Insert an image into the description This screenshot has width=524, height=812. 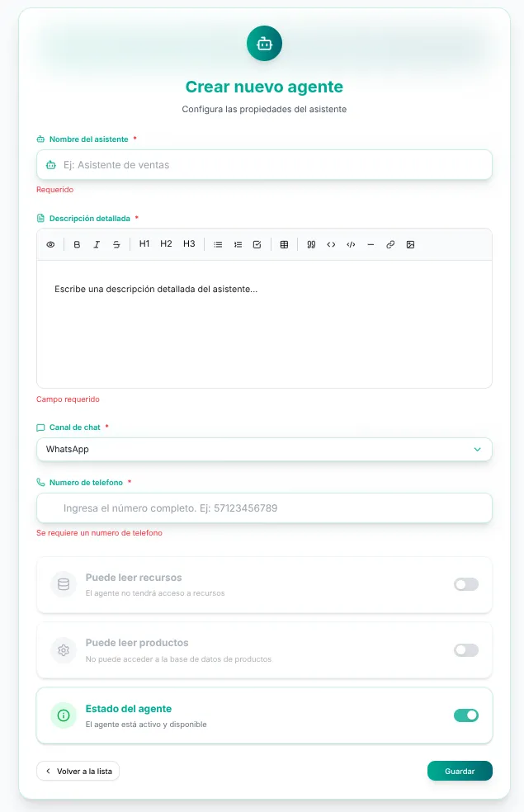pos(411,244)
